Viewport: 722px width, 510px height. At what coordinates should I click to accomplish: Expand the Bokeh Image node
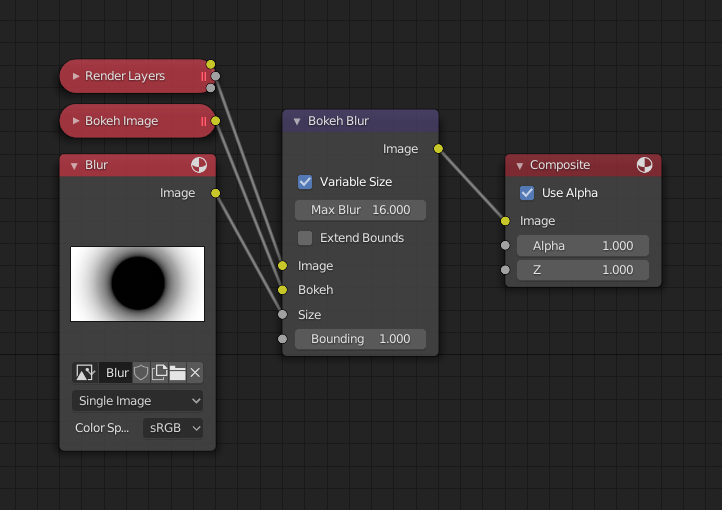tap(76, 121)
